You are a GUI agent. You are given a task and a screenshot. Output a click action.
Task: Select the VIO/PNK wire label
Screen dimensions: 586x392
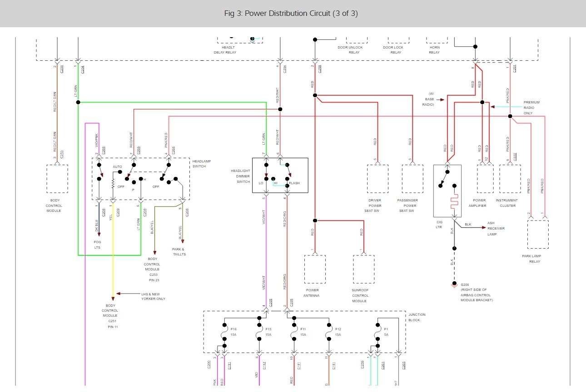(x=97, y=141)
